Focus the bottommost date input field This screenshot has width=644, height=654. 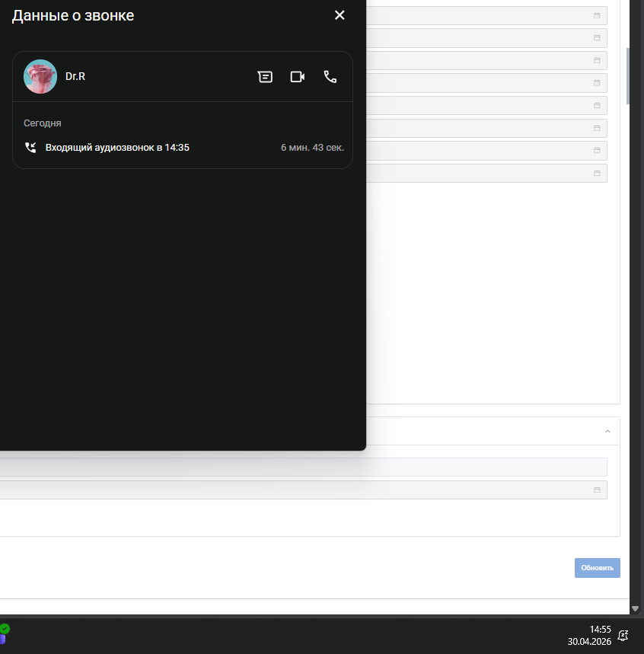tap(303, 490)
